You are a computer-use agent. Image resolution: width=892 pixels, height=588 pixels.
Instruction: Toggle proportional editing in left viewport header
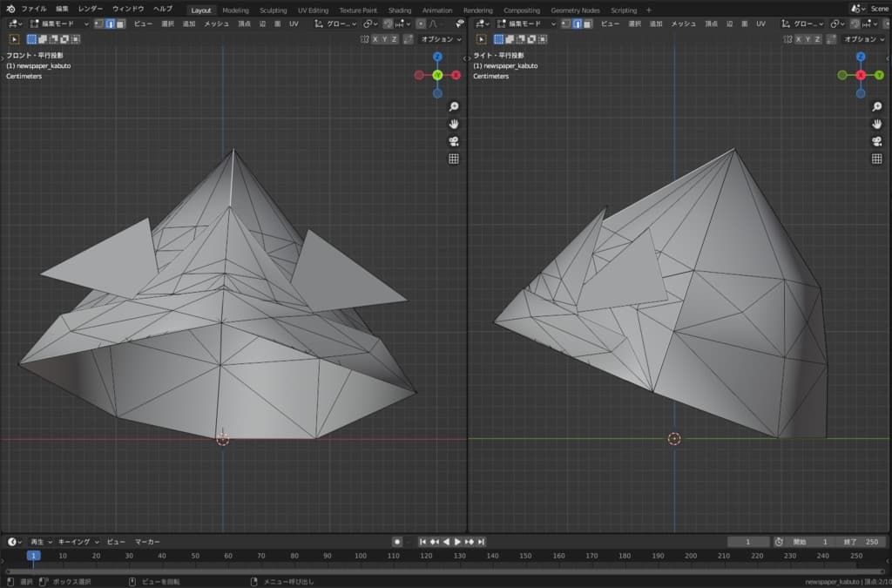pos(421,24)
